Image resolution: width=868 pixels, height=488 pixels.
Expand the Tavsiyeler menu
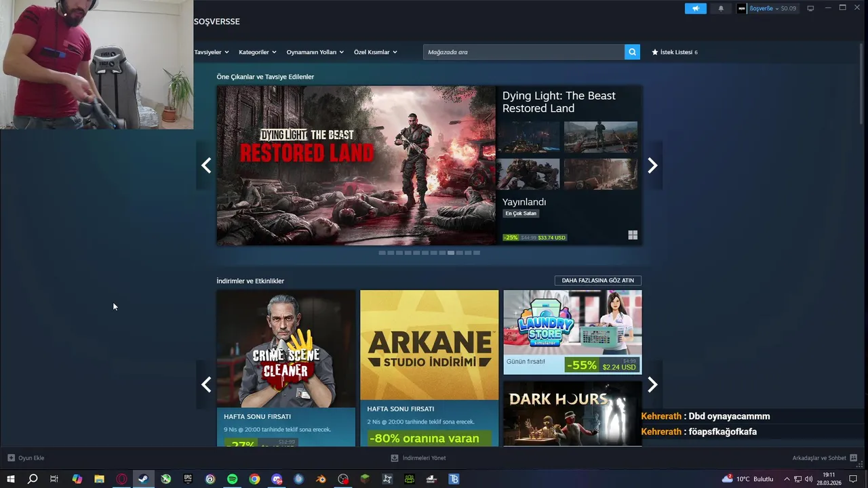click(x=212, y=52)
